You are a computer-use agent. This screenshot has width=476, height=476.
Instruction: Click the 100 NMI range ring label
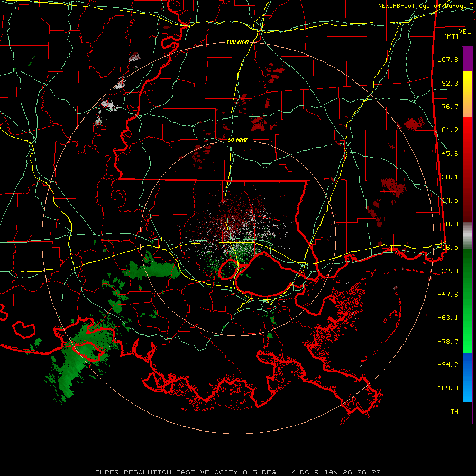point(237,42)
